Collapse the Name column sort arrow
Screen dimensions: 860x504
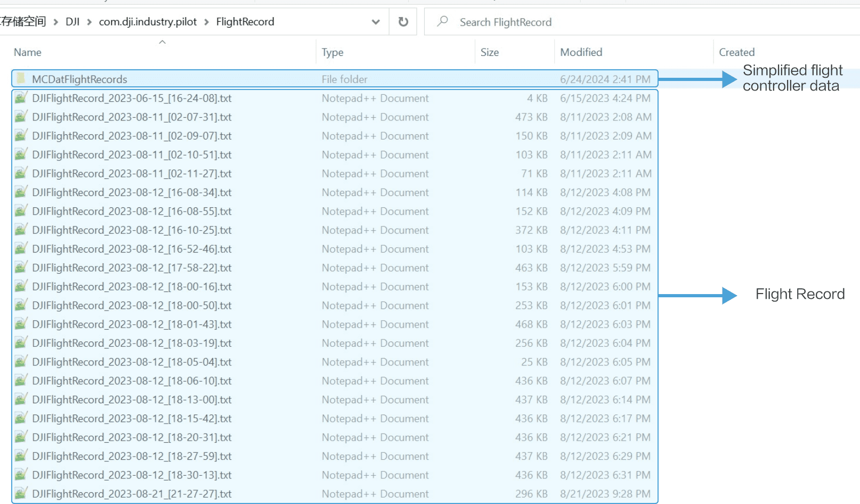pyautogui.click(x=163, y=42)
